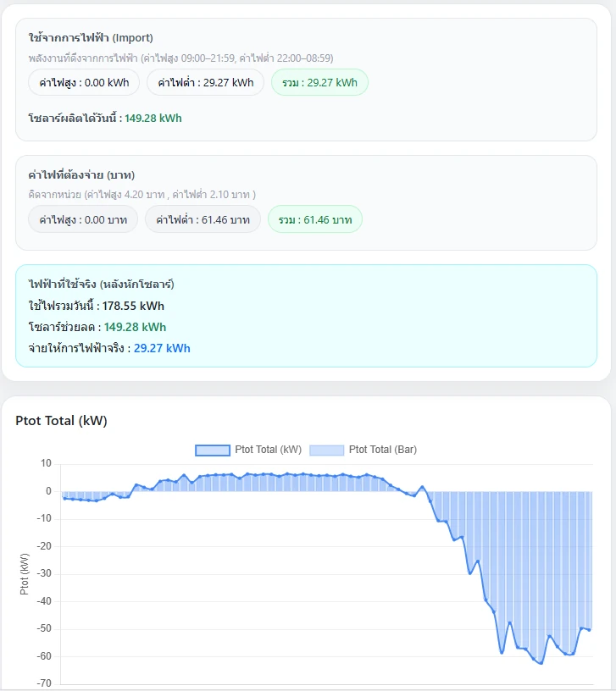
Task: Click the โซลาร์ผลิตได้วันนี้ 149.28 kWh value
Action: 153,119
